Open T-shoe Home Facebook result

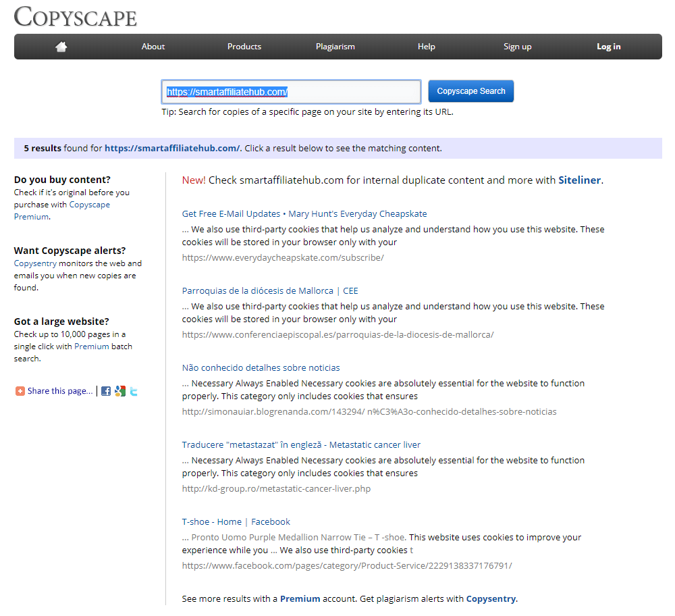(236, 521)
